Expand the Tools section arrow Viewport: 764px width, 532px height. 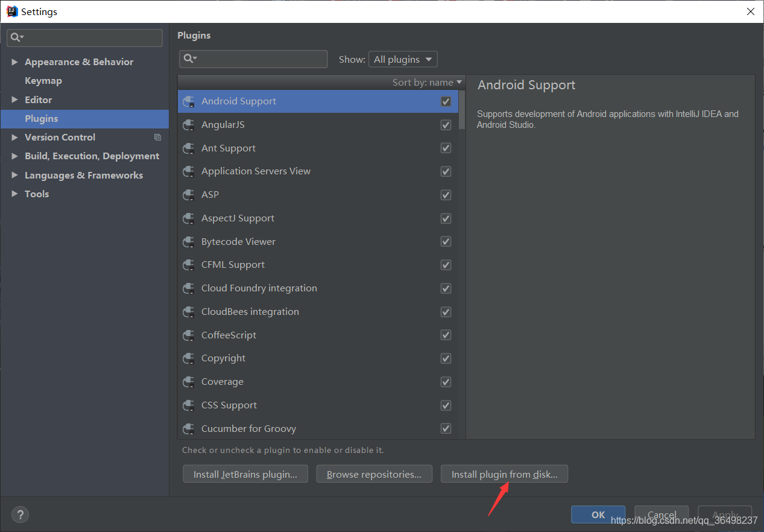click(14, 194)
